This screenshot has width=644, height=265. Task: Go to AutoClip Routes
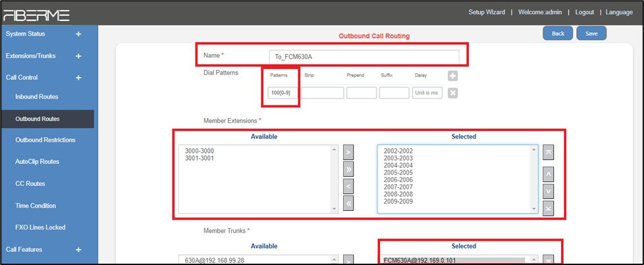[x=37, y=162]
